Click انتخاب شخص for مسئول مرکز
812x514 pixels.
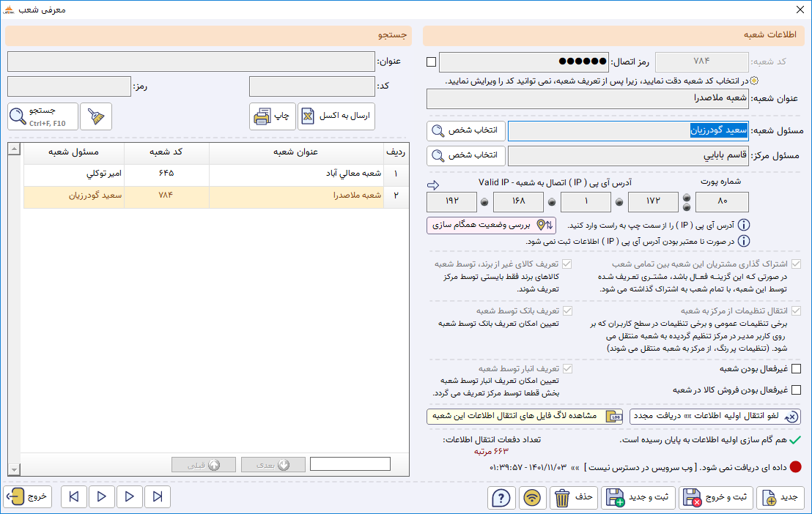coord(466,155)
